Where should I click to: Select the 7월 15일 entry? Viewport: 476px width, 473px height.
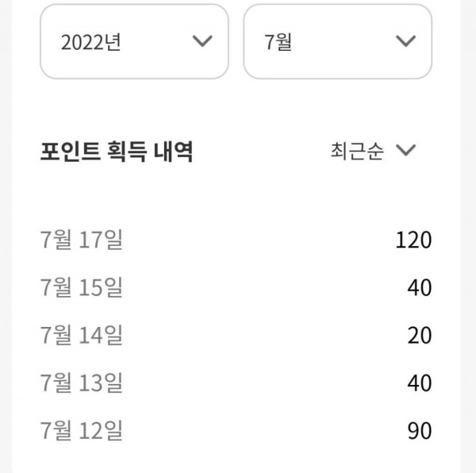tap(82, 287)
